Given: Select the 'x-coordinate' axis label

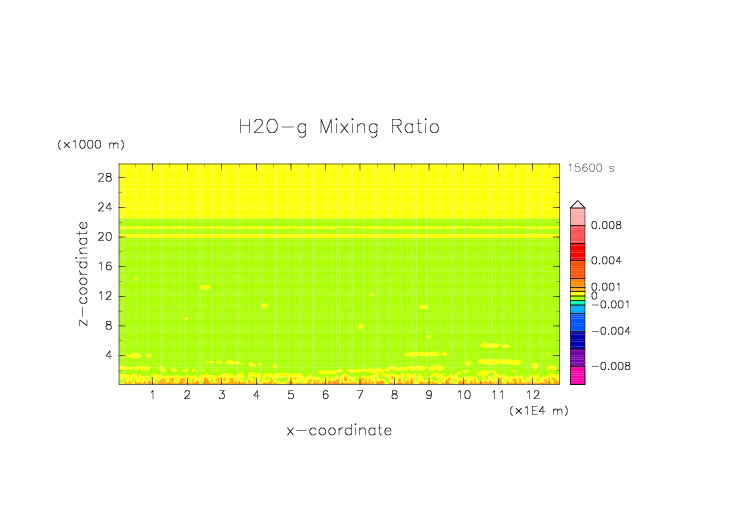Looking at the screenshot, I should pos(338,431).
